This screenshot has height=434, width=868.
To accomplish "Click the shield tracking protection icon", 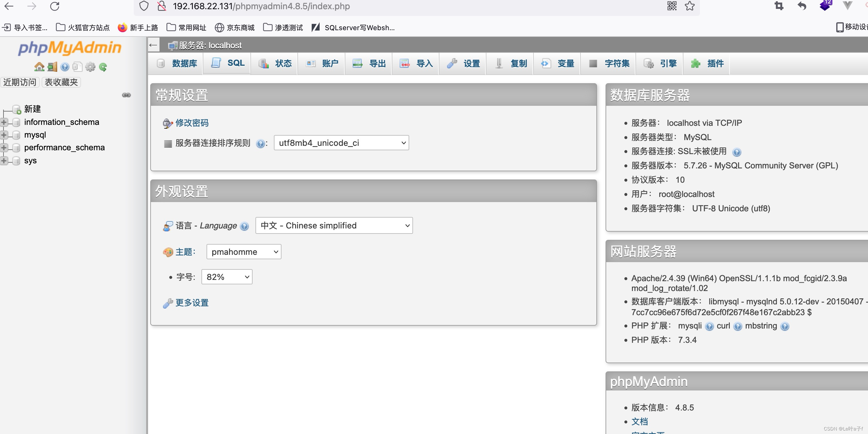I will [x=144, y=6].
